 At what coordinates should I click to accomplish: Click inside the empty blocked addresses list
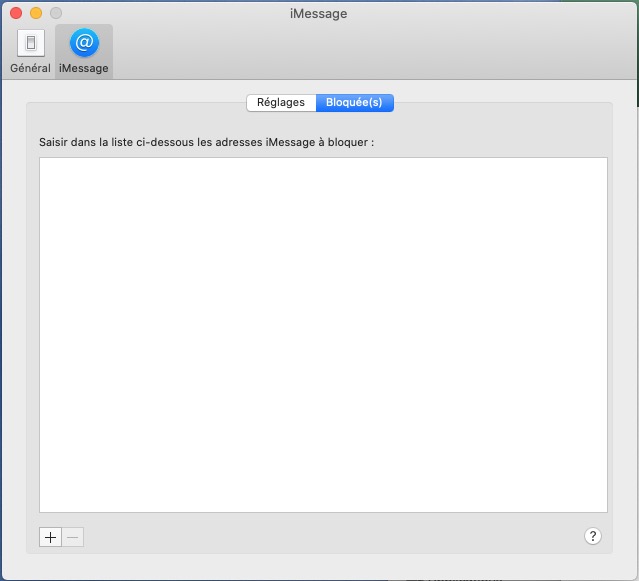click(323, 335)
